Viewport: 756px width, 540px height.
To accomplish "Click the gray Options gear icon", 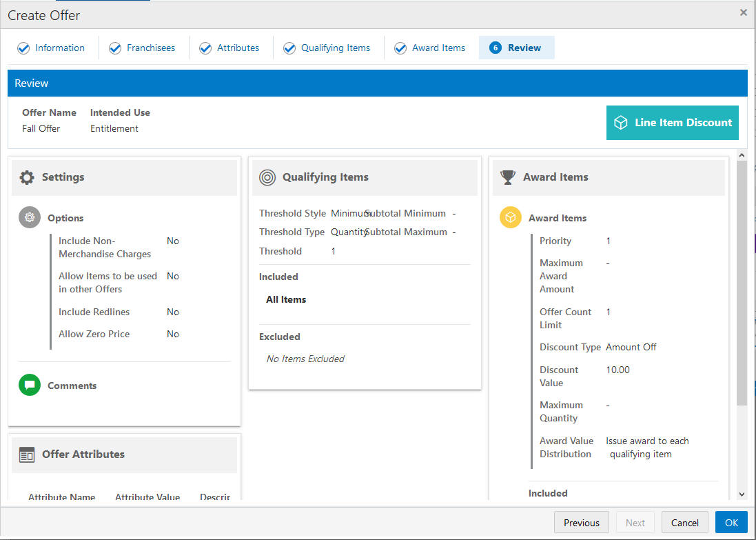I will click(x=30, y=218).
